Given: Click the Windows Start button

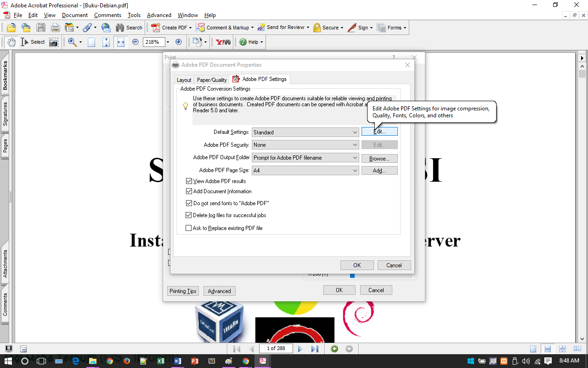Looking at the screenshot, I should (8, 361).
